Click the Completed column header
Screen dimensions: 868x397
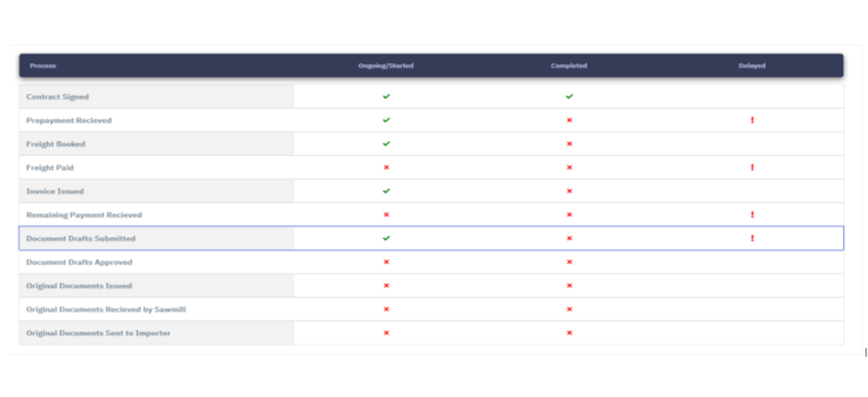point(569,66)
